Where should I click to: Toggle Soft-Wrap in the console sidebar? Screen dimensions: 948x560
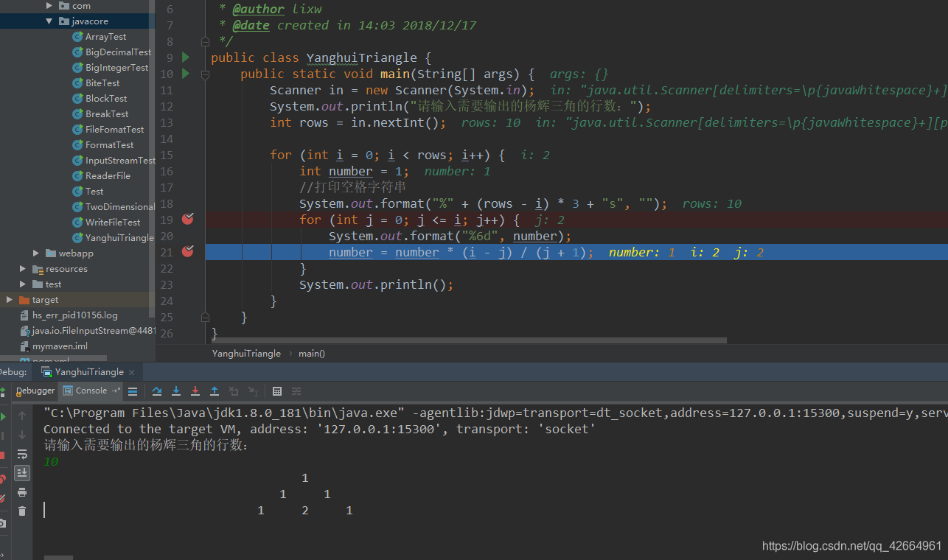(x=22, y=454)
